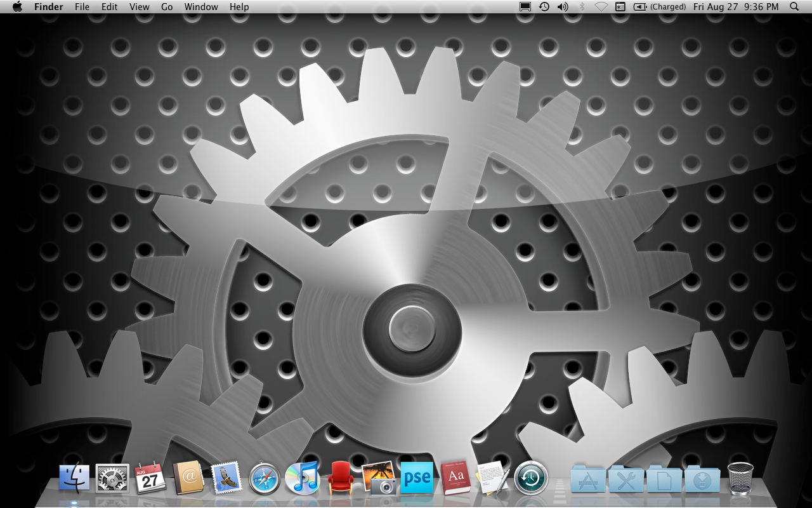Image resolution: width=812 pixels, height=508 pixels.
Task: Open the Window menu
Action: 201,7
